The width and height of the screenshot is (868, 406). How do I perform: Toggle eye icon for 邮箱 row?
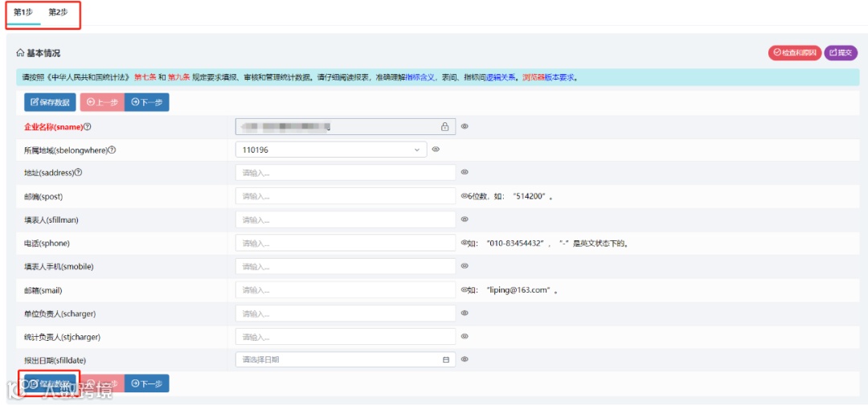(x=464, y=289)
